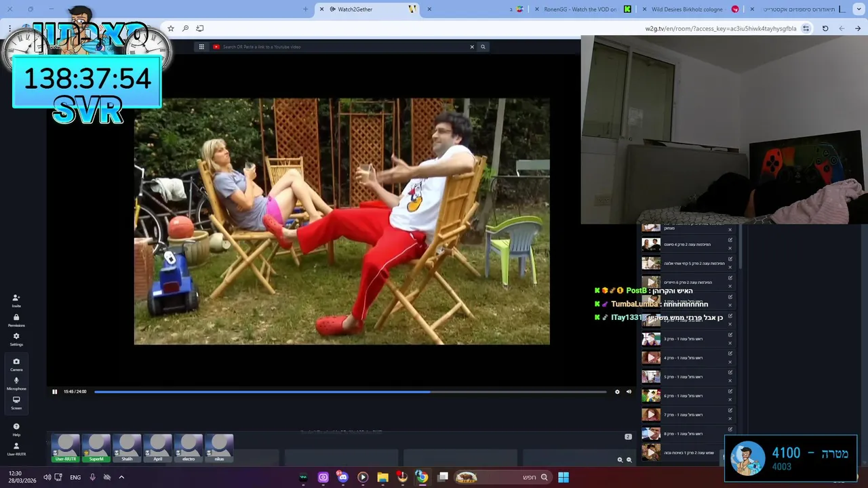Clear the video search field

[472, 47]
